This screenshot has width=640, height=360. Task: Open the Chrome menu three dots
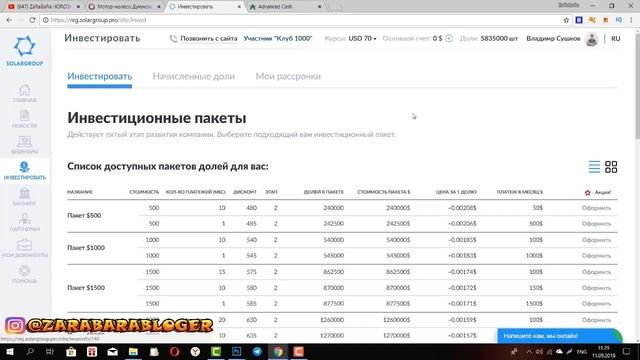click(x=631, y=20)
